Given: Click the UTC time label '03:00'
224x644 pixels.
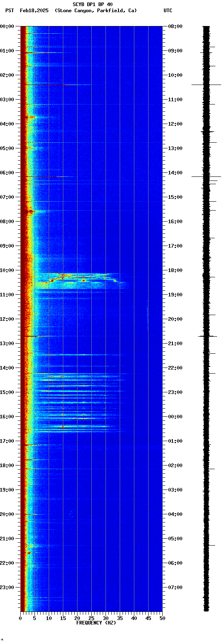Looking at the screenshot, I should (x=175, y=490).
